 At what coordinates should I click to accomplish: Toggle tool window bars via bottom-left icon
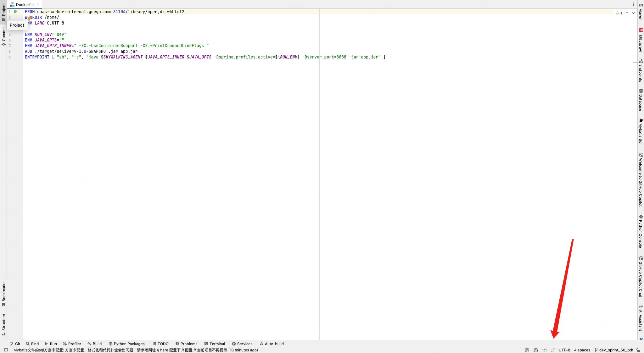[x=5, y=350]
